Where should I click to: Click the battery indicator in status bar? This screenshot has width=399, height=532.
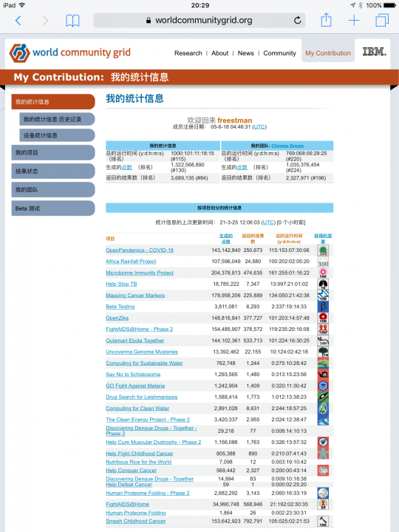tap(390, 5)
